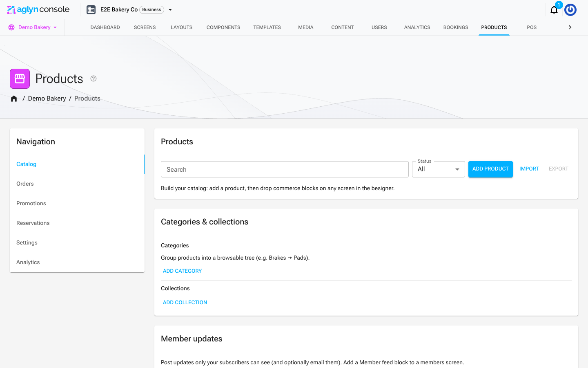Click the Products breadcrumb text
The image size is (588, 368).
click(87, 99)
